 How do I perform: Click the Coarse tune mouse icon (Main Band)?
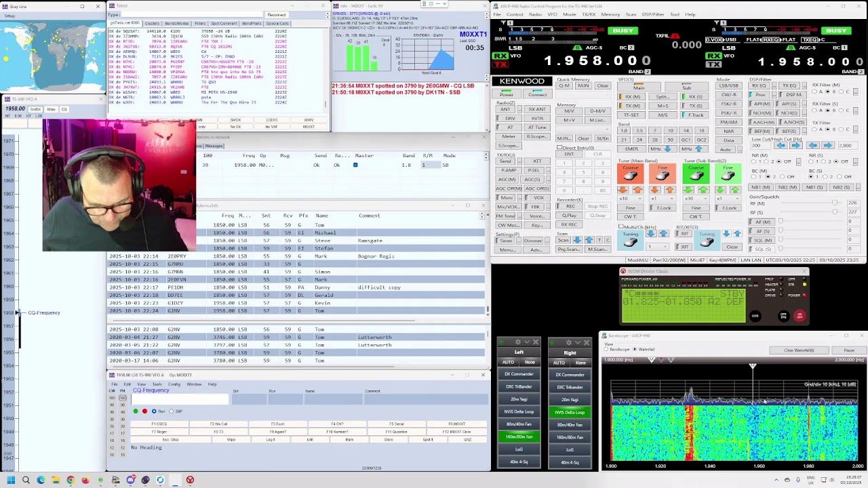tap(630, 175)
